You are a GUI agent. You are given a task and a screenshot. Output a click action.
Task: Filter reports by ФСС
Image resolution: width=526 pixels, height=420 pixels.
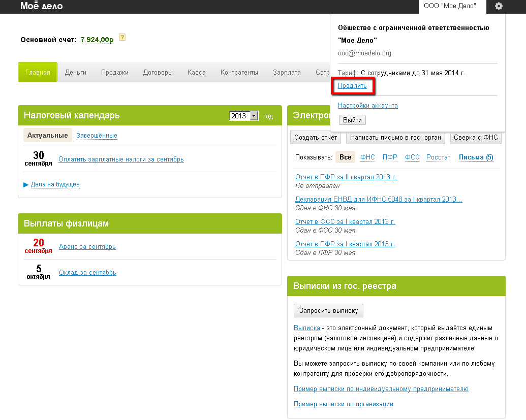pos(412,157)
